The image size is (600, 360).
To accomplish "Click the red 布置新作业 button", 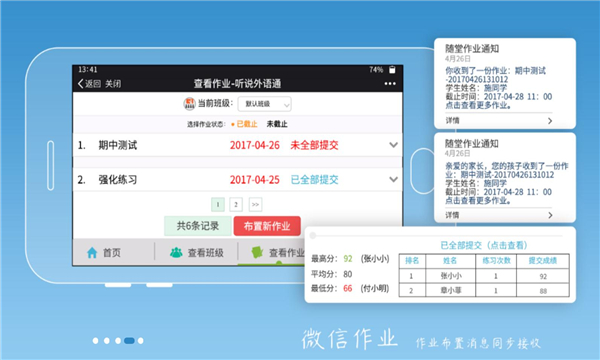I will [x=267, y=226].
